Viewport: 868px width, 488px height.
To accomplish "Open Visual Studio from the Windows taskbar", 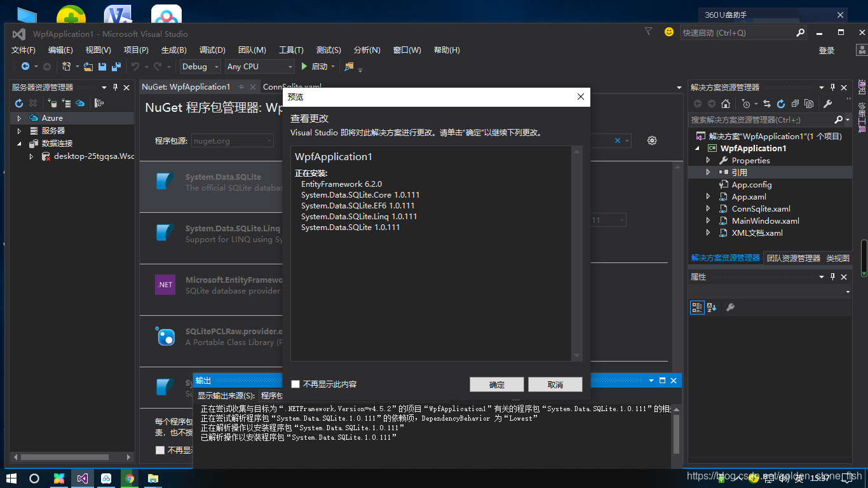I will [x=82, y=478].
